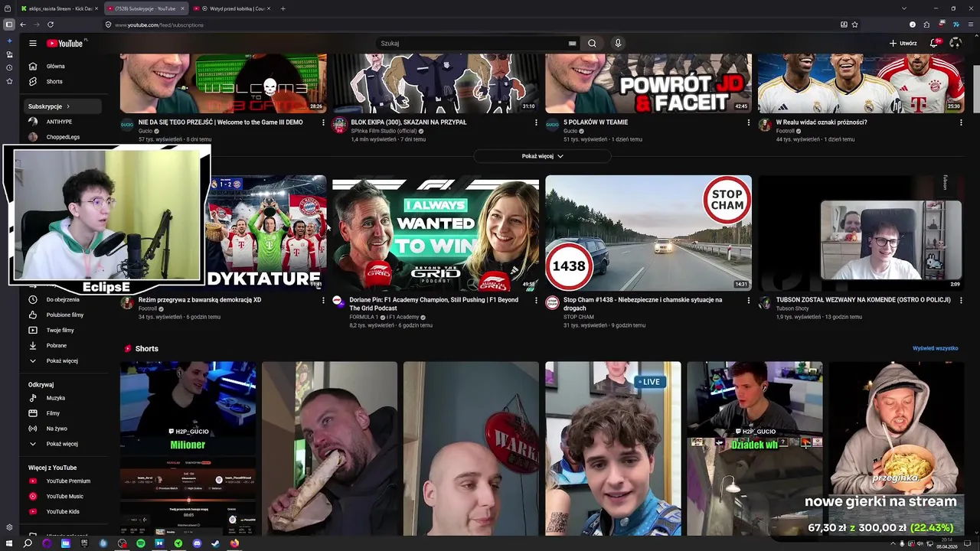
Task: Open options for Reżim przegrywa video
Action: click(x=323, y=300)
